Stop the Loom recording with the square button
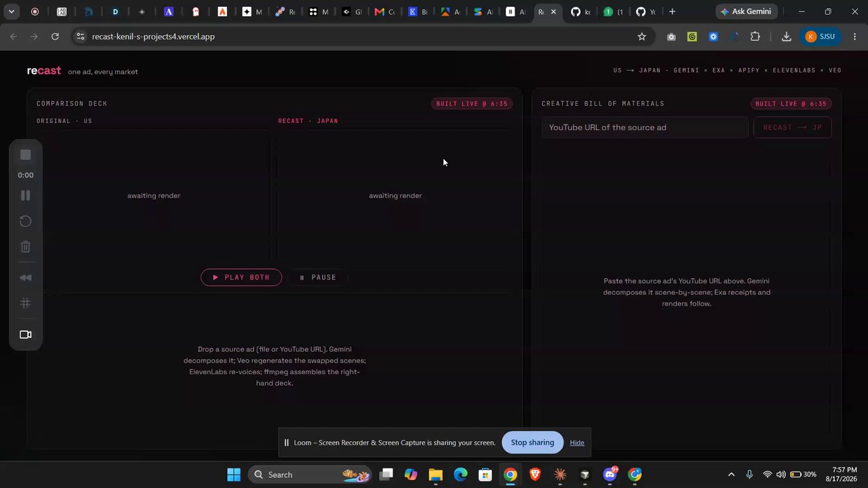Image resolution: width=868 pixels, height=488 pixels. click(26, 155)
